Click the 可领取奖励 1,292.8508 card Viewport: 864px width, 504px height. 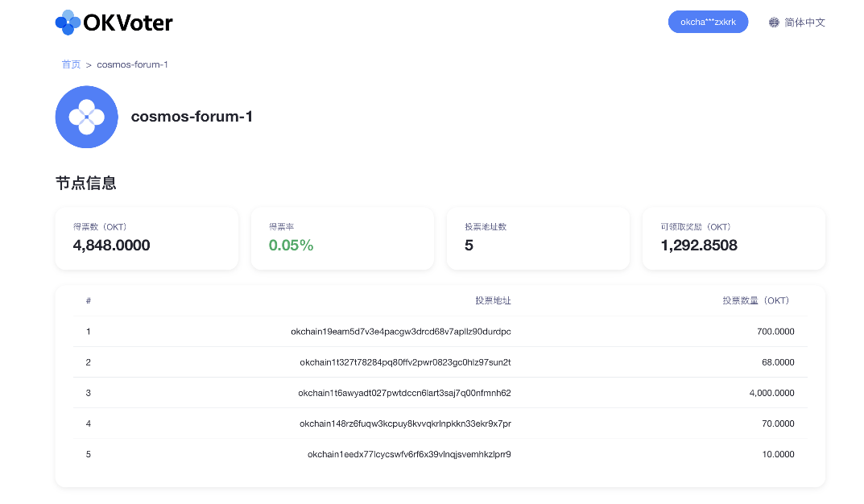click(x=734, y=238)
